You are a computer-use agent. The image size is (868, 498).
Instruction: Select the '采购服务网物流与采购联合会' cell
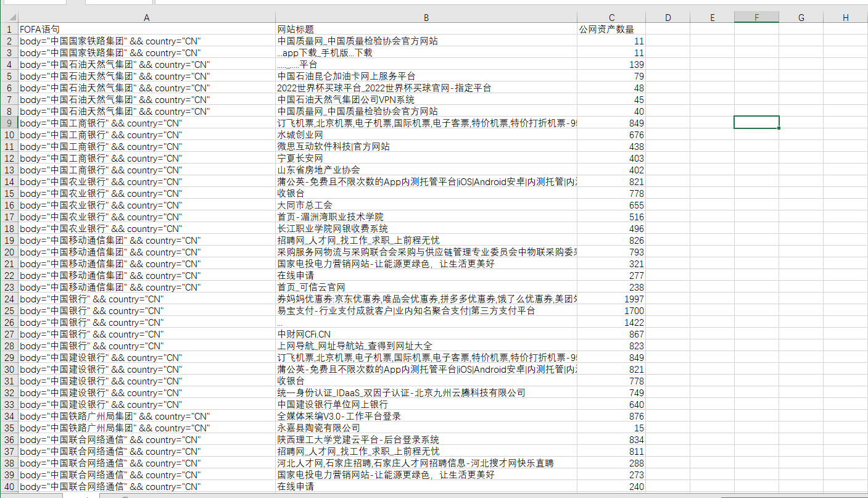(426, 252)
